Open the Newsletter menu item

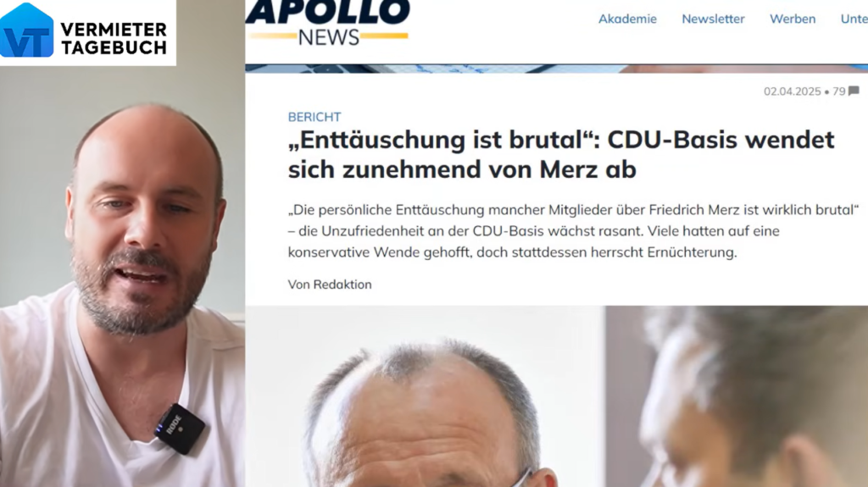pos(713,19)
